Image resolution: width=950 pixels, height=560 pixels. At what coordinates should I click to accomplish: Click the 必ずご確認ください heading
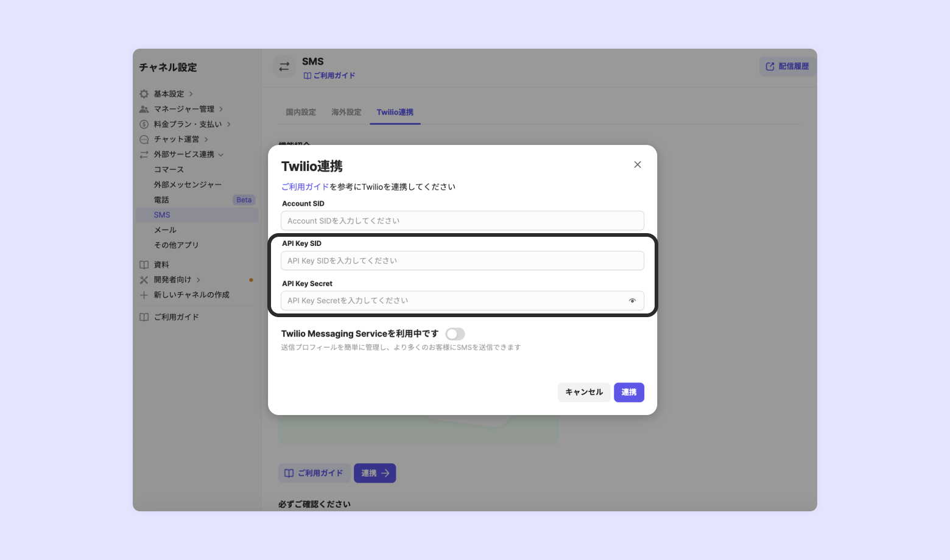coord(314,504)
